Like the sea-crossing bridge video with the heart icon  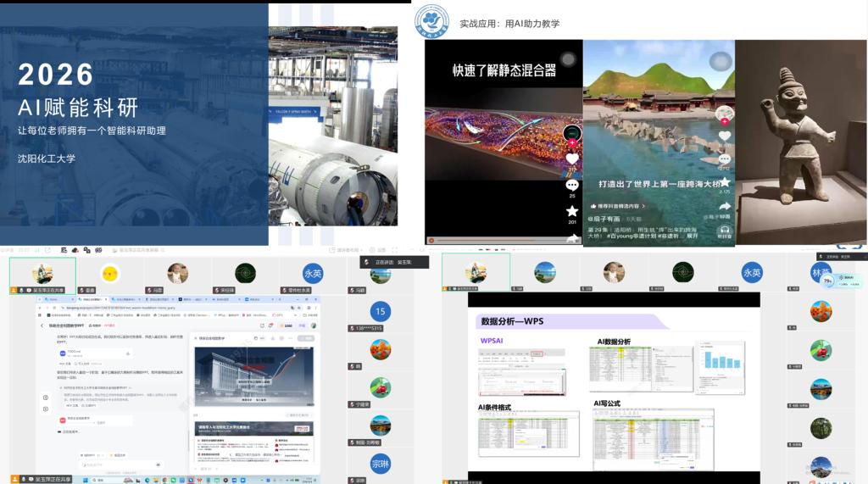coord(724,136)
